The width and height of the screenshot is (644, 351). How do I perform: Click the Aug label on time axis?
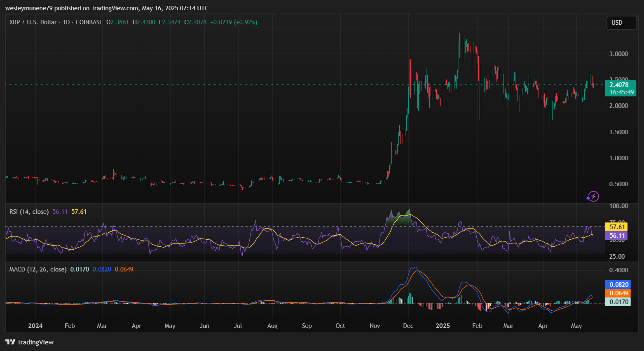pos(272,326)
